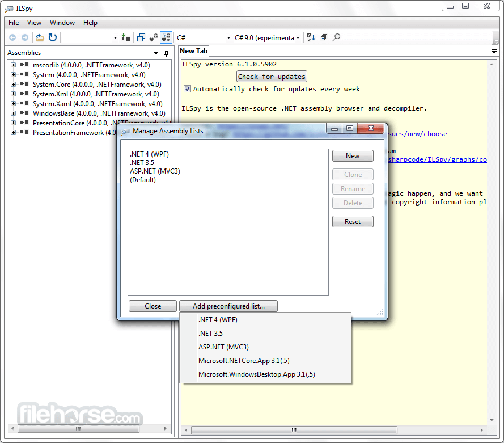Expand the System.Core assembly node
504x443 pixels.
[13, 84]
